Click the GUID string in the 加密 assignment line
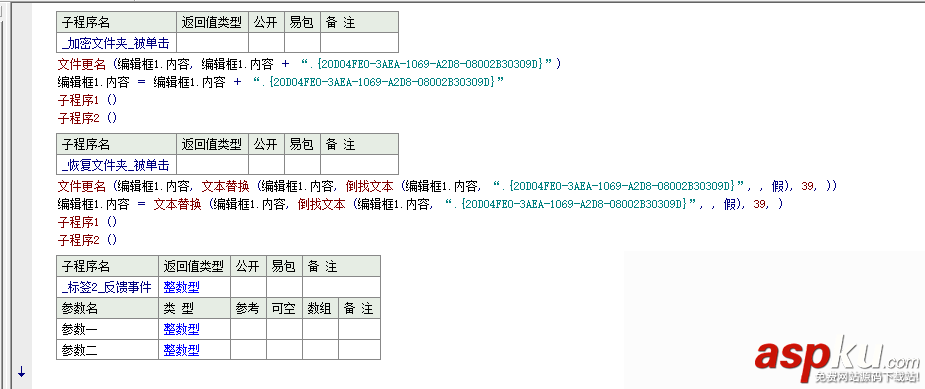 [x=378, y=82]
